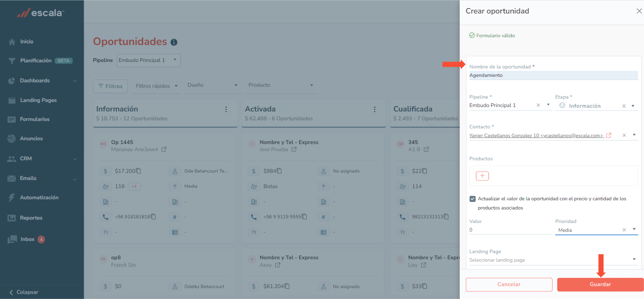Click the Dashboards pie chart icon
Viewport: 644px width, 299px height.
coord(12,81)
